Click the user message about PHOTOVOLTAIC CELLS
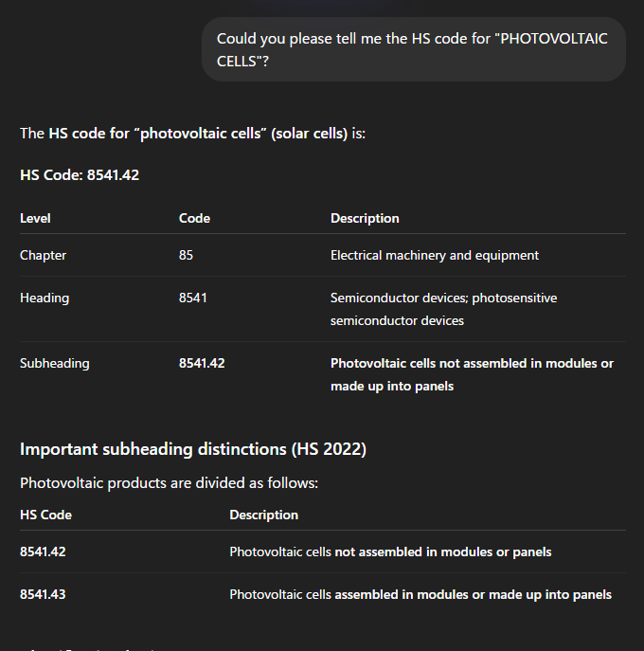Image resolution: width=644 pixels, height=651 pixels. coord(413,49)
